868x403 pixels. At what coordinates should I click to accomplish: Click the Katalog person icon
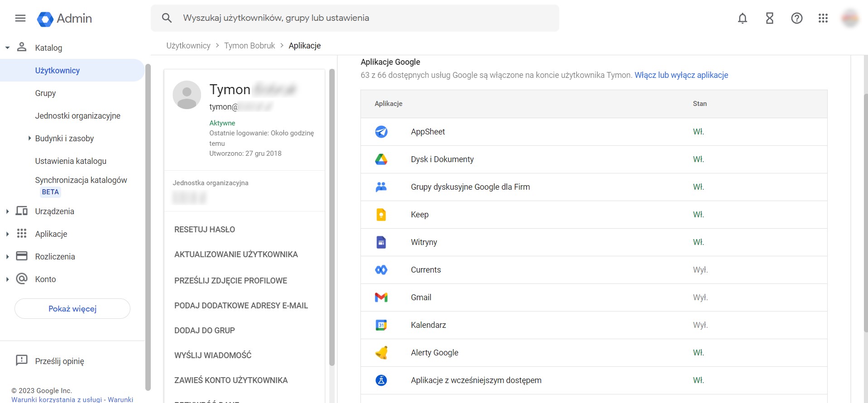click(22, 47)
